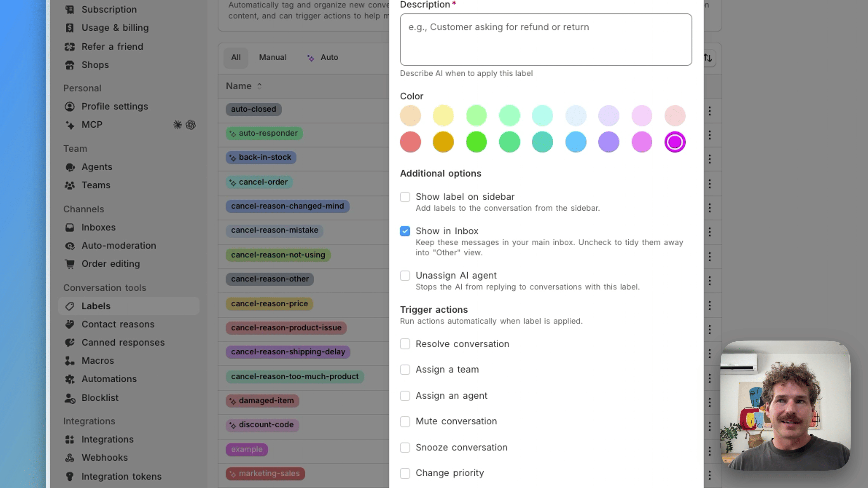Choose the coral red color swatch
868x488 pixels.
click(410, 142)
